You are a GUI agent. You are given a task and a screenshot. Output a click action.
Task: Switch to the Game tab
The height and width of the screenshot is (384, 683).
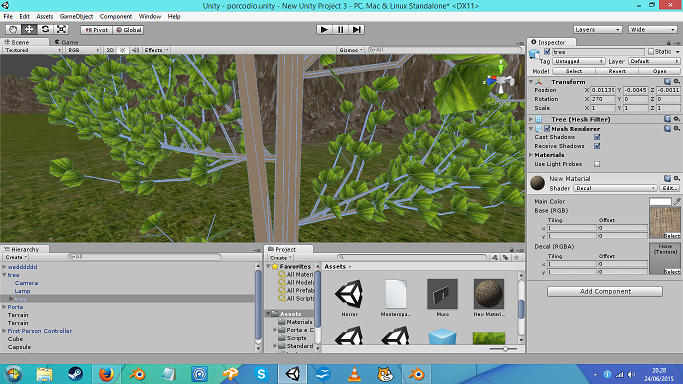pos(67,42)
